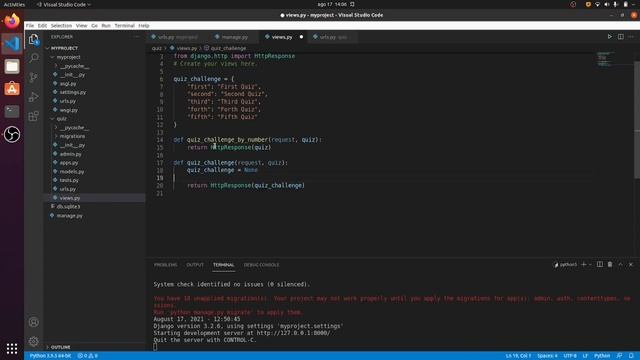The image size is (640, 360).
Task: Change LF end of line sequence
Action: click(585, 356)
